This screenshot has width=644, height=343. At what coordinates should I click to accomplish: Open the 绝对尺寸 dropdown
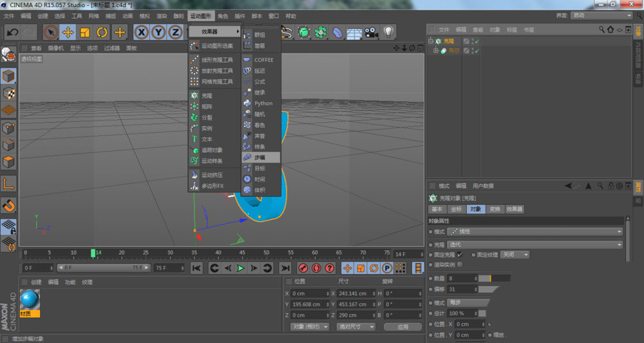[x=355, y=326]
